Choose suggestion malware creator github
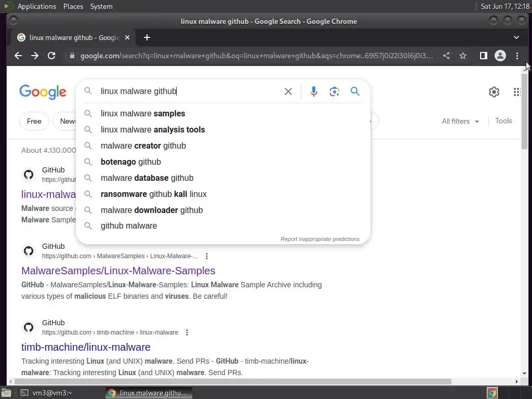Image resolution: width=532 pixels, height=399 pixels. click(x=223, y=146)
